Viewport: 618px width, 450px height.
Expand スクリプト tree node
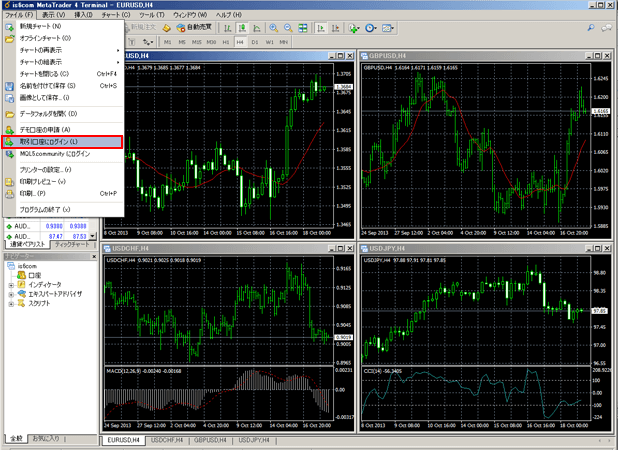coord(11,304)
